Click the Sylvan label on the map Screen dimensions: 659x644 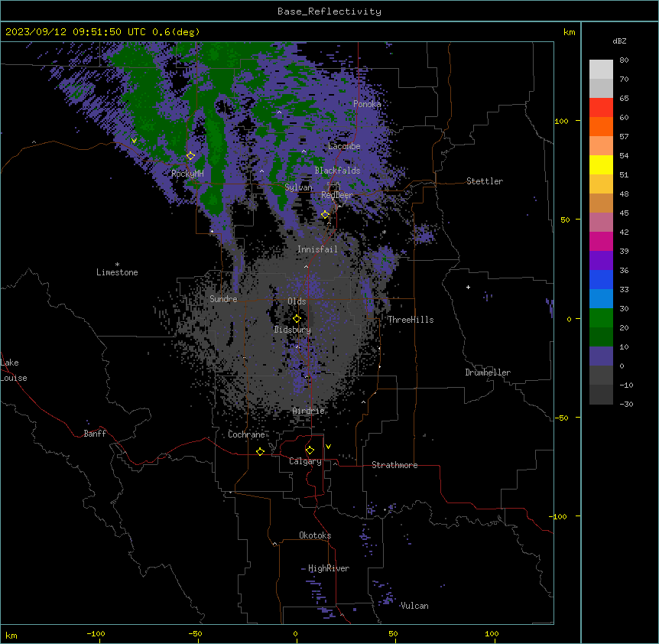point(298,187)
